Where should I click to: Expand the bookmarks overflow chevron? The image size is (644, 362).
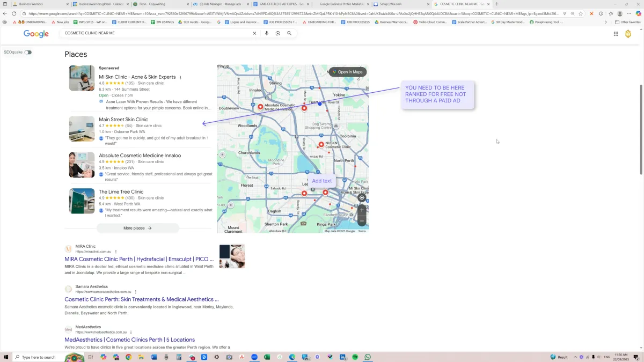[606, 22]
